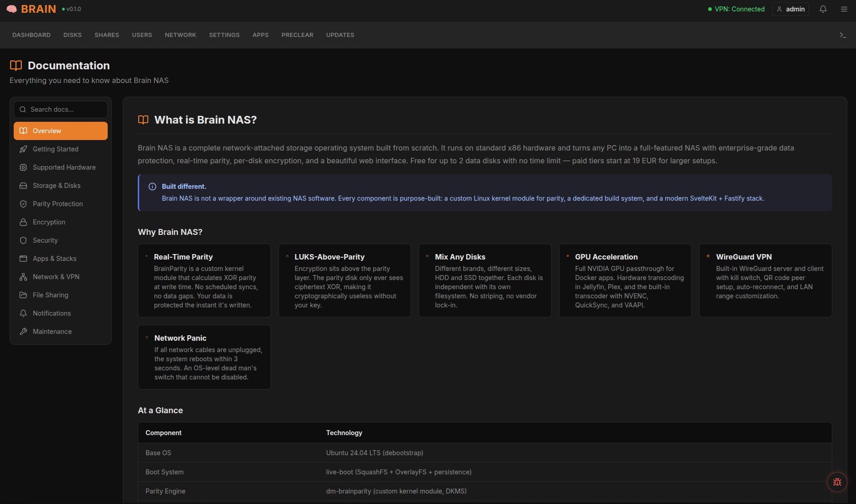
Task: Click the Encryption lock icon
Action: point(23,222)
